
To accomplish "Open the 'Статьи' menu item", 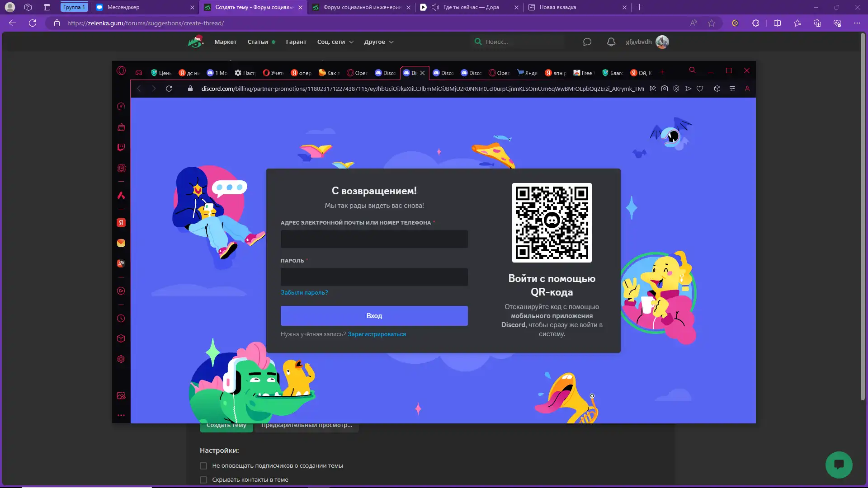I will coord(258,42).
